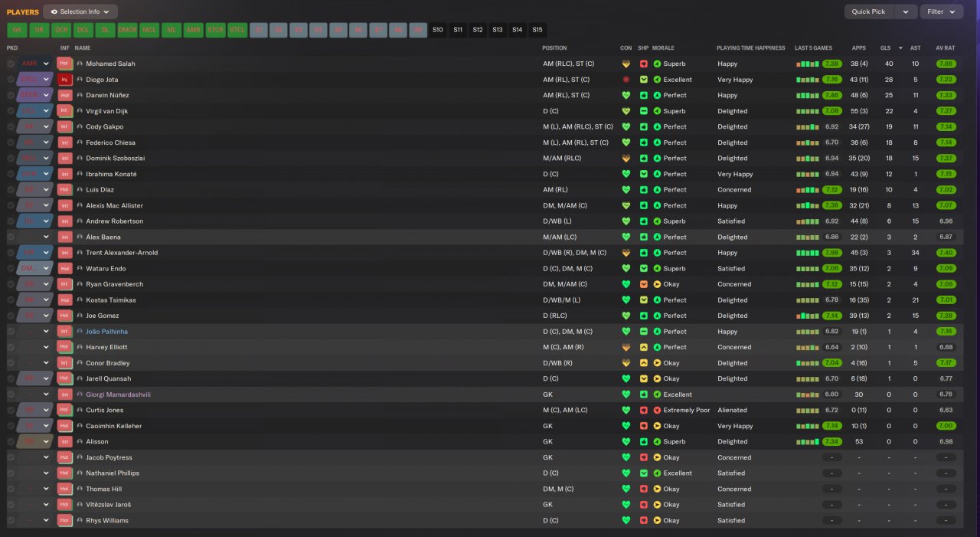Click Curtis Jones' Extremely Poor morale icon

657,411
